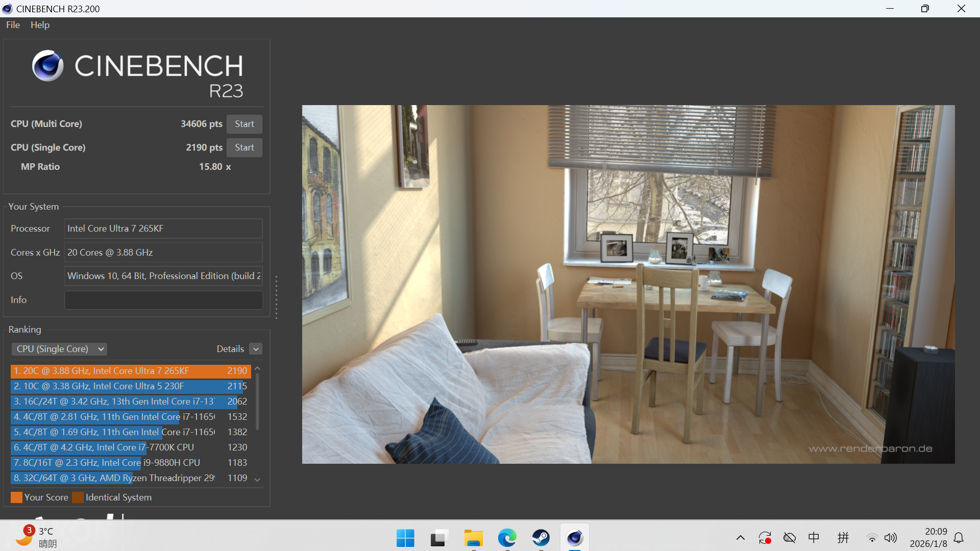Viewport: 980px width, 551px height.
Task: Open the Help menu
Action: (x=40, y=25)
